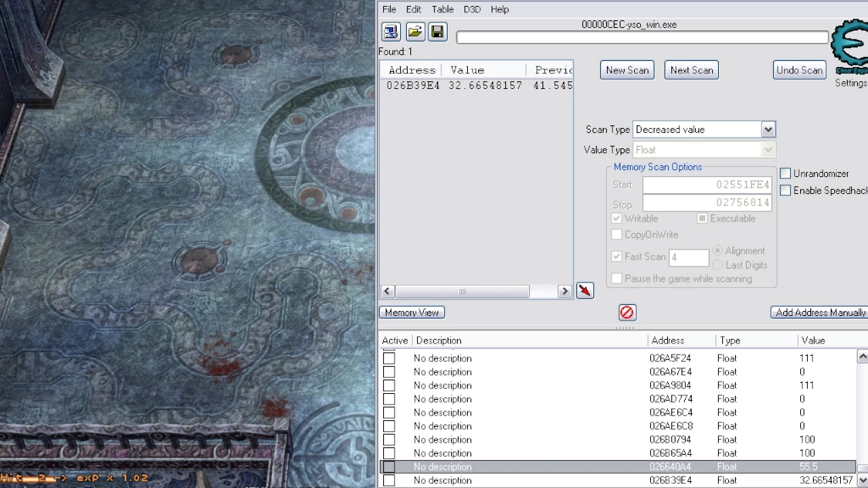868x488 pixels.
Task: Click the New Scan button
Action: click(x=627, y=70)
